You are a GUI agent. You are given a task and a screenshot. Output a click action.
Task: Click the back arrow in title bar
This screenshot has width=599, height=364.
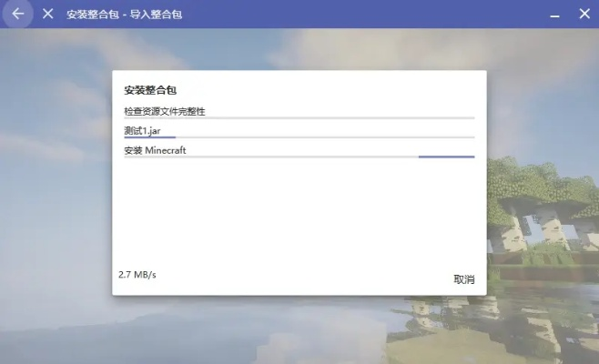tap(17, 14)
